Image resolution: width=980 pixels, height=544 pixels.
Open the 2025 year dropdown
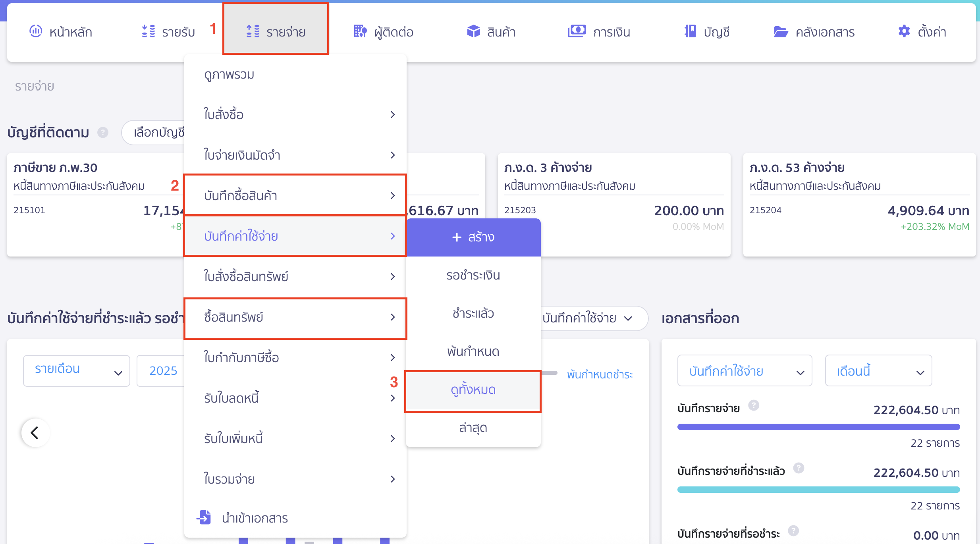click(161, 370)
